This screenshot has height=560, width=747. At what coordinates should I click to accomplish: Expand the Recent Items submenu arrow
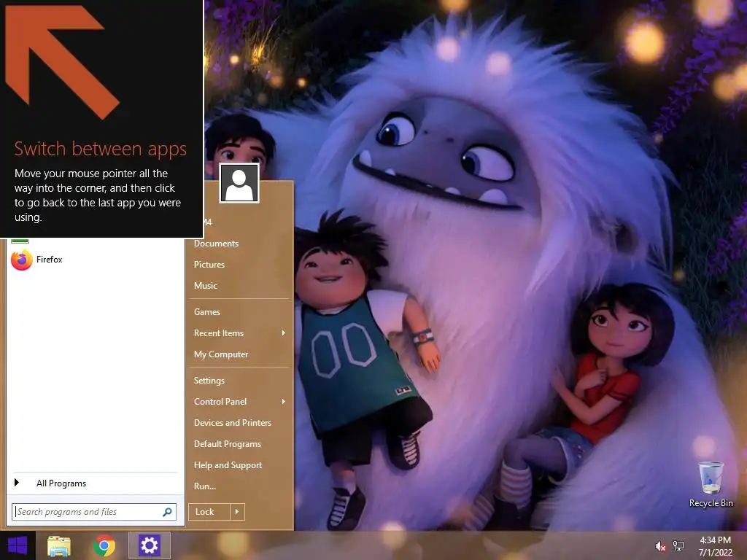(x=284, y=332)
